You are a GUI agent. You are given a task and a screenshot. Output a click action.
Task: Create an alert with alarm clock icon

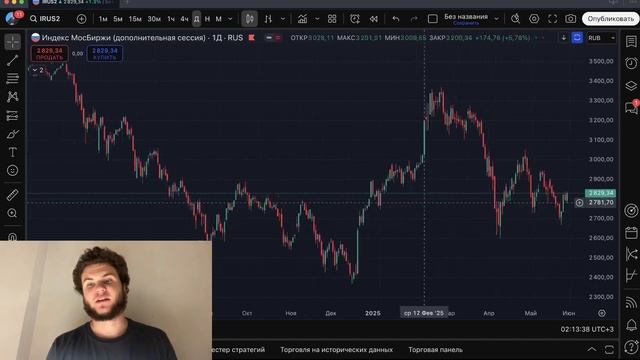click(355, 19)
